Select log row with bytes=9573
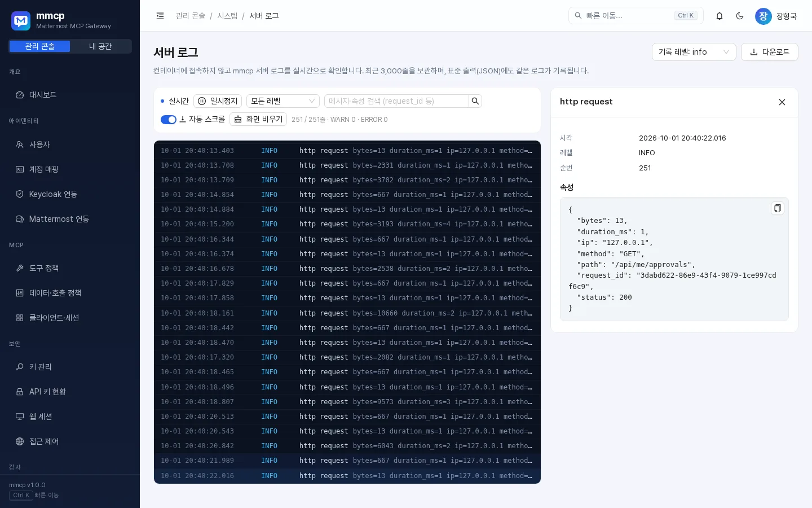 click(x=347, y=402)
